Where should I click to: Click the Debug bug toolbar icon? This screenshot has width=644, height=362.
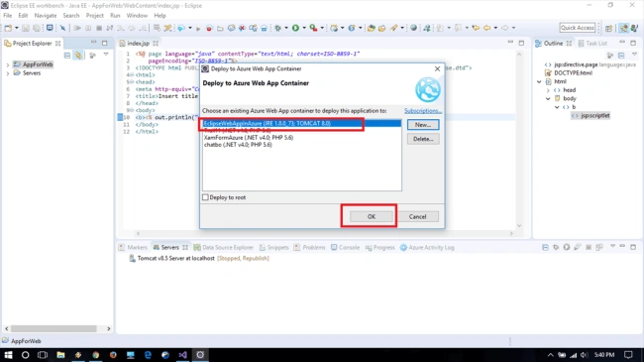click(x=278, y=28)
